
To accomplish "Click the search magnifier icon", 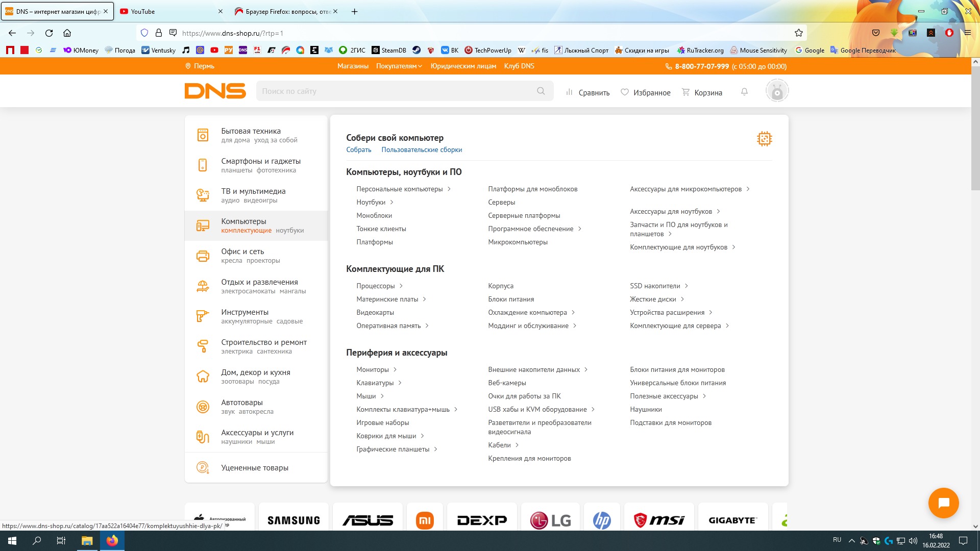I will (541, 91).
